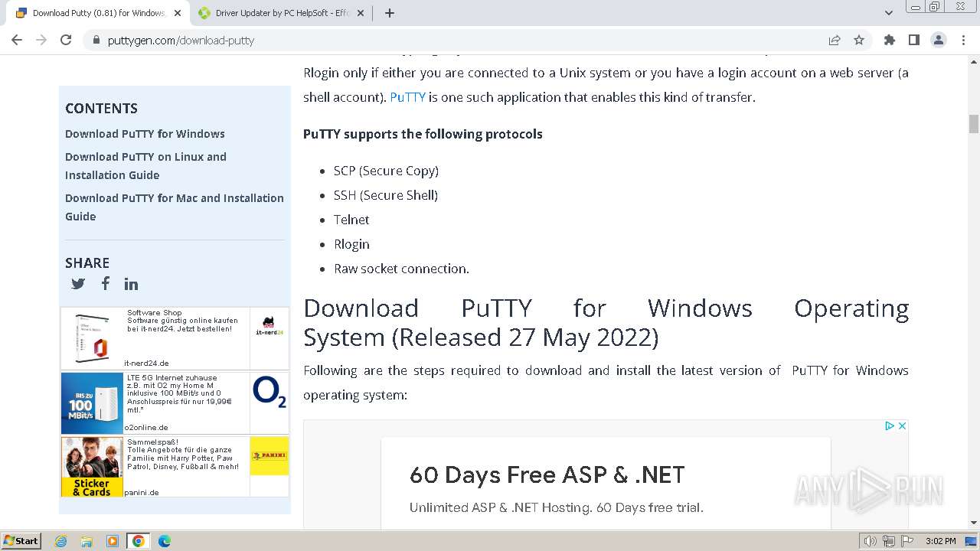The height and width of the screenshot is (551, 980).
Task: Open the Windows Start menu
Action: tap(21, 541)
